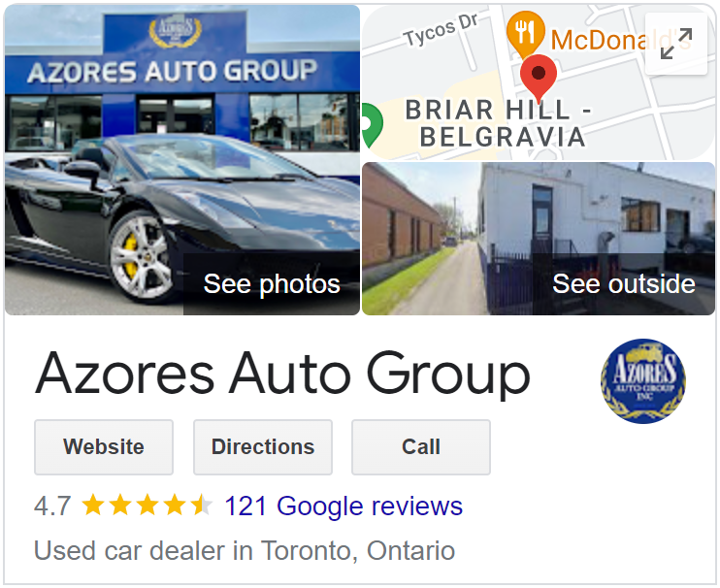The image size is (720, 588).
Task: Click the Call button
Action: (x=421, y=447)
